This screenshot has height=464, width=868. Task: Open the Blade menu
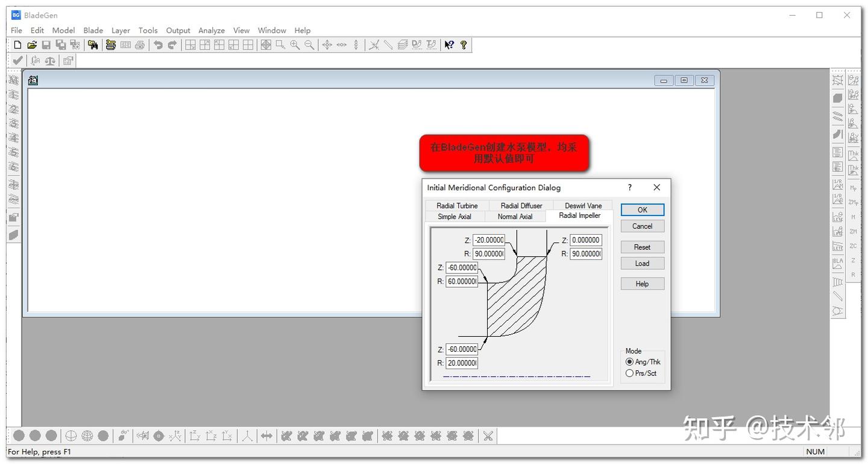click(93, 30)
